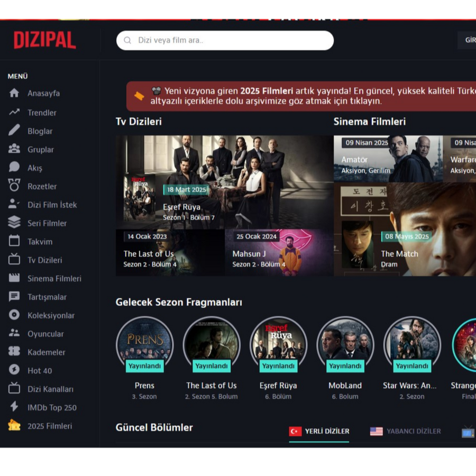Open the MobLand trailer circle

[345, 344]
